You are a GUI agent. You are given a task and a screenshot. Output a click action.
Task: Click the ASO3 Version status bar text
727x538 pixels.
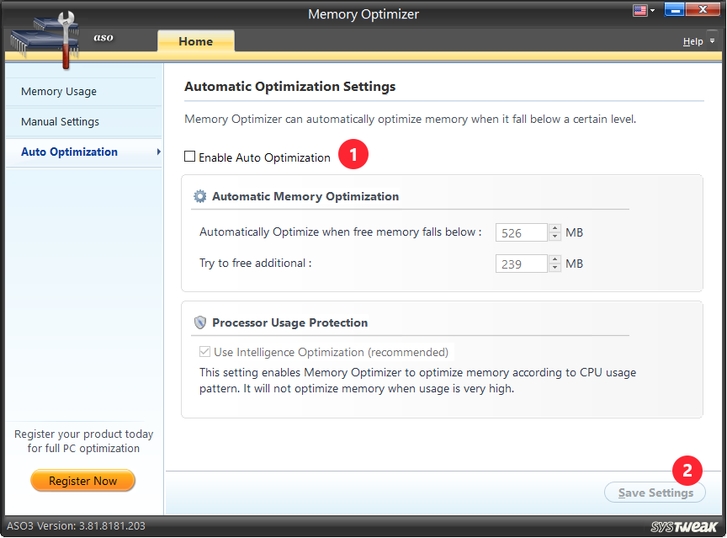(76, 526)
